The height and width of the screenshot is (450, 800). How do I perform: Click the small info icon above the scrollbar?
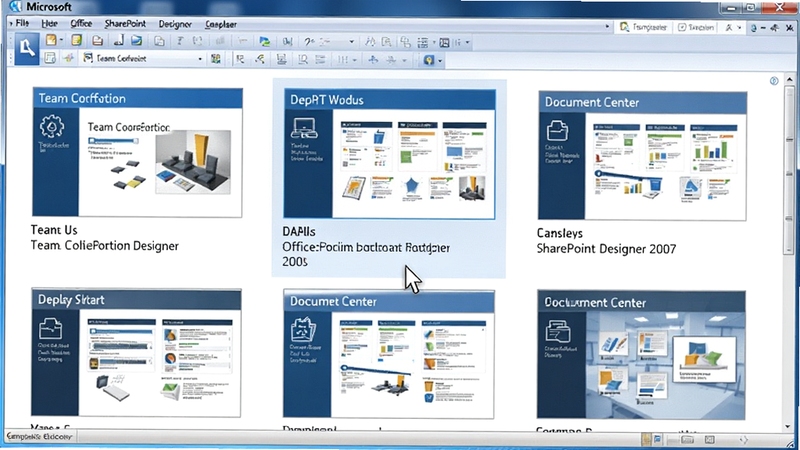[774, 81]
